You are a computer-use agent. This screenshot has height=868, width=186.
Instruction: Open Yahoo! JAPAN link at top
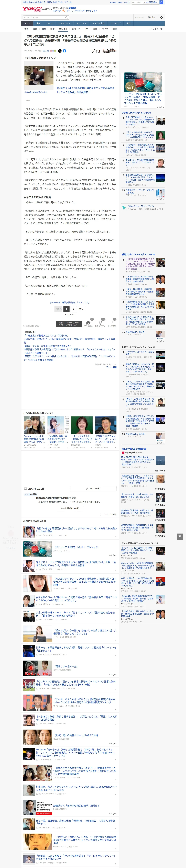116,2
